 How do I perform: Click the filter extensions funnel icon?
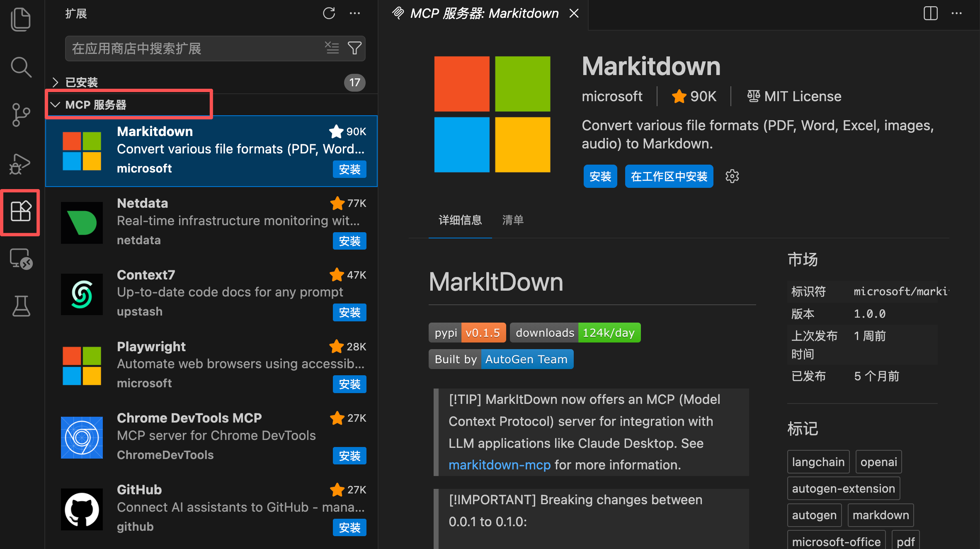tap(354, 49)
